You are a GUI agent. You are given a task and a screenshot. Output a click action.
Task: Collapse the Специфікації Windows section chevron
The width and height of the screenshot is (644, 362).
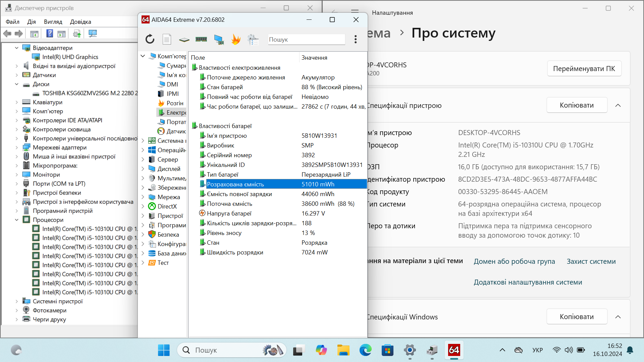618,317
